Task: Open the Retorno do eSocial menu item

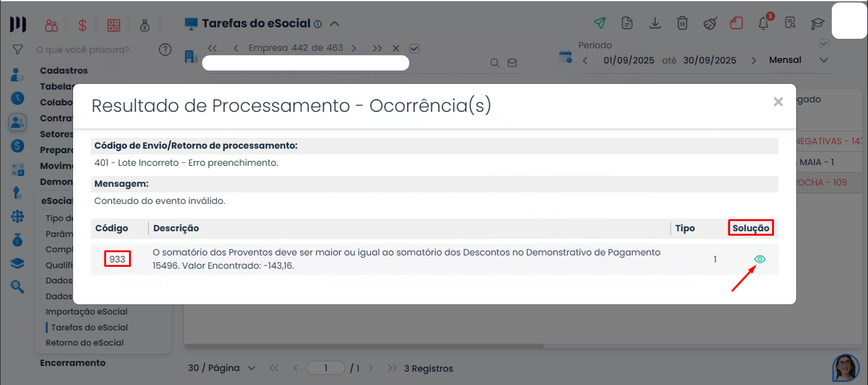Action: [85, 342]
